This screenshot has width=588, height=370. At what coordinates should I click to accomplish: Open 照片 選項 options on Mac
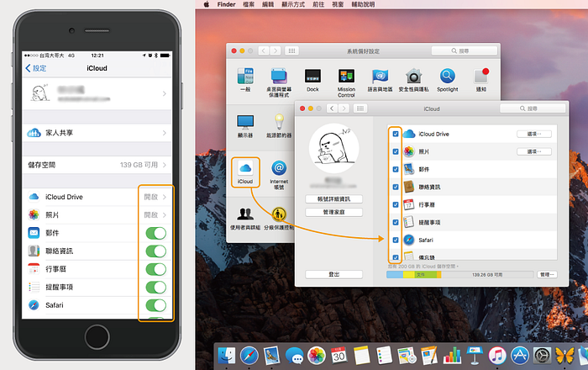(534, 151)
